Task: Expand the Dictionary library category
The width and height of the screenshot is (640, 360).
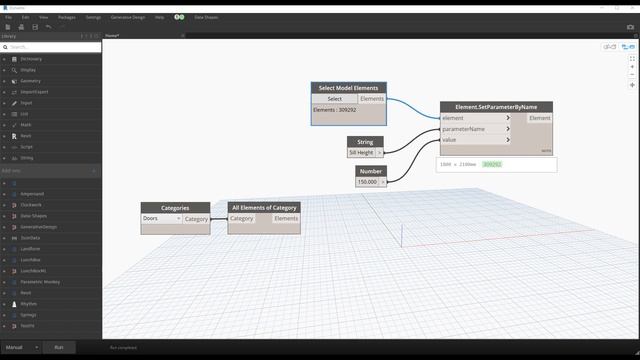Action: coord(4,59)
